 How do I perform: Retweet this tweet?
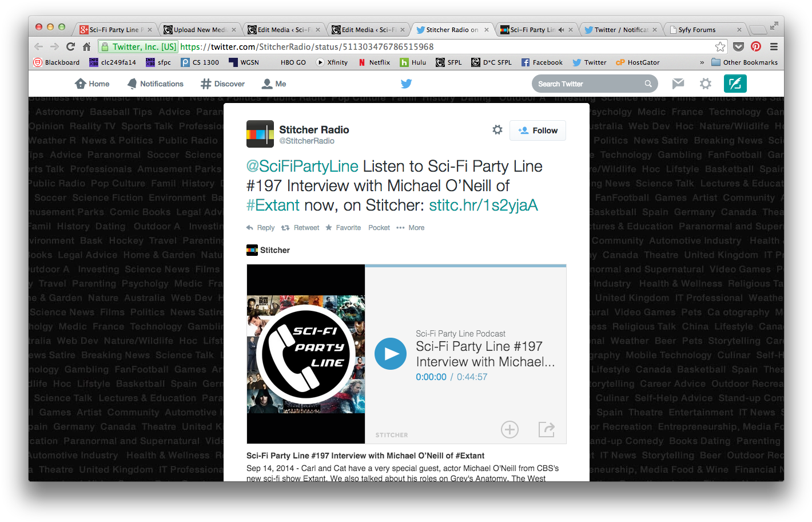pos(300,228)
